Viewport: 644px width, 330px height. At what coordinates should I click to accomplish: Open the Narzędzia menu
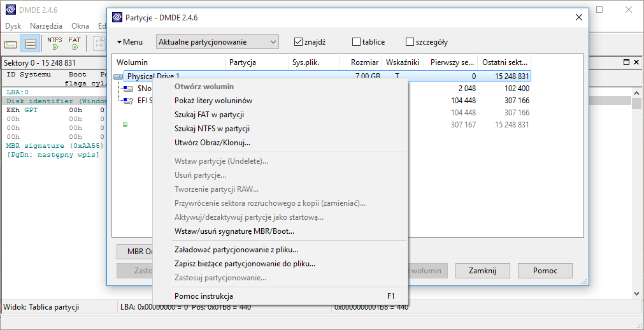47,26
